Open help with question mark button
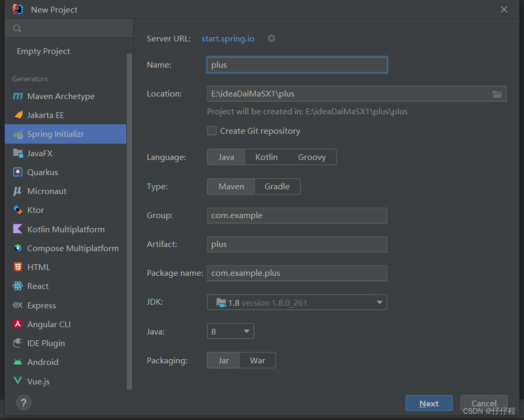The height and width of the screenshot is (420, 524). pos(24,403)
